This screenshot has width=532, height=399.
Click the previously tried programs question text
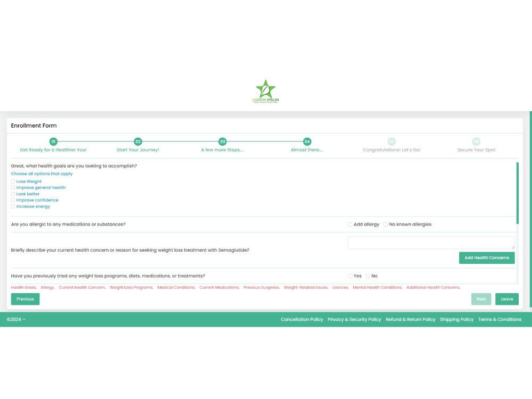(x=108, y=276)
